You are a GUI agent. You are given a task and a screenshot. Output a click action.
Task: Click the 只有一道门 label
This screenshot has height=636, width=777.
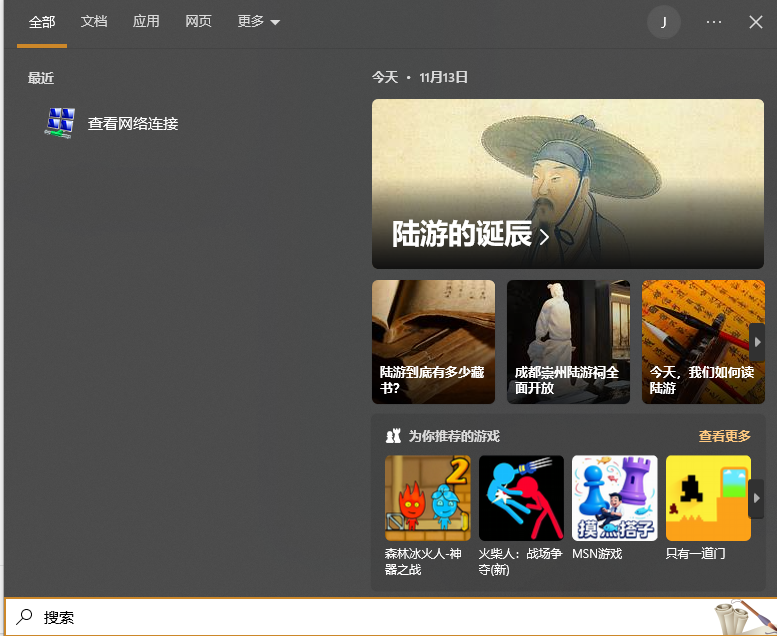[x=696, y=554]
